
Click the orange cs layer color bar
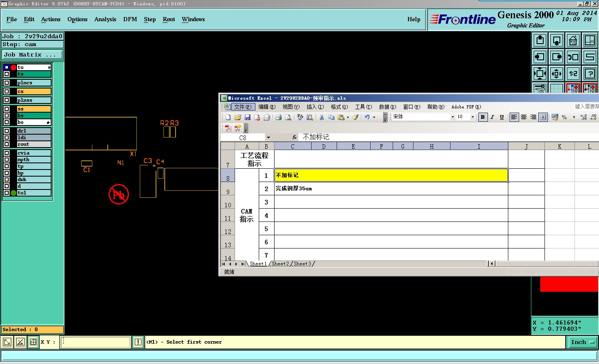click(34, 91)
